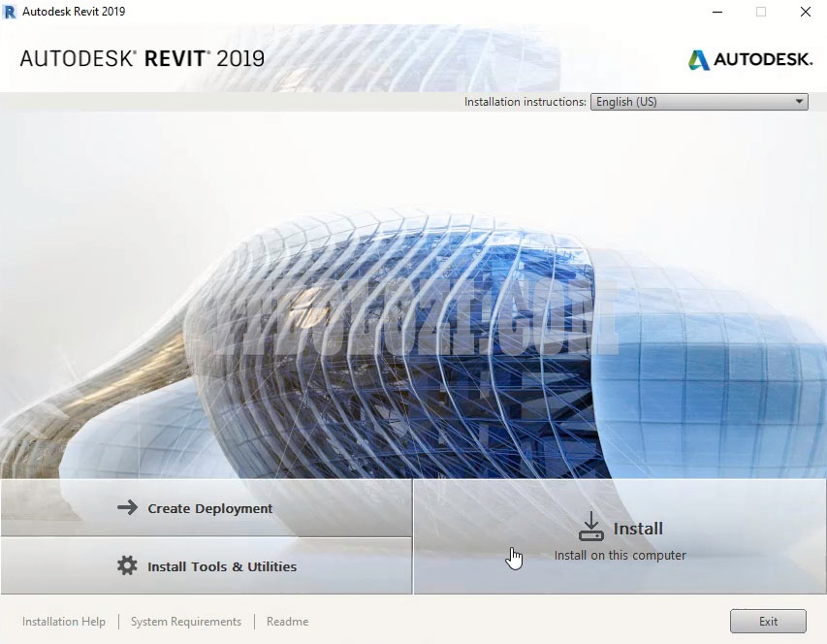Click the 'Installation instructions:' label
The width and height of the screenshot is (827, 644).
pyautogui.click(x=525, y=102)
